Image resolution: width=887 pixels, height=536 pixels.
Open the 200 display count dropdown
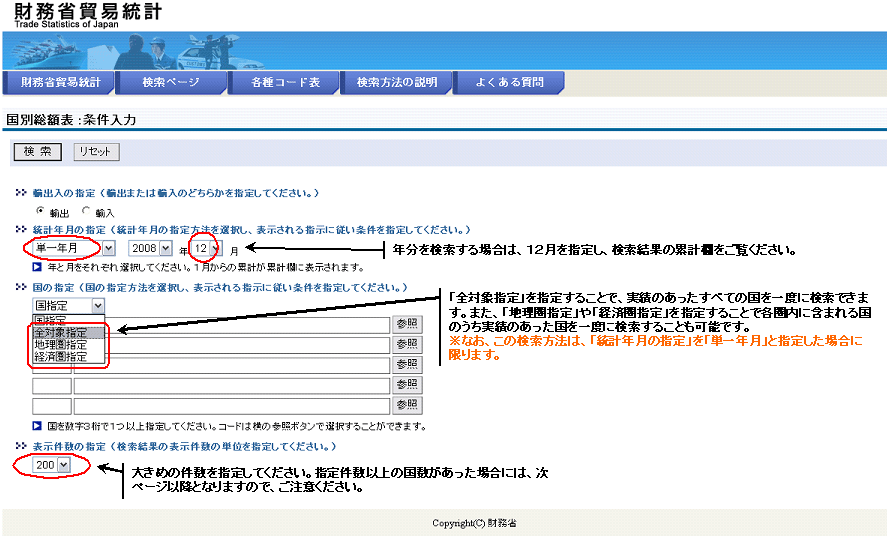(x=51, y=464)
